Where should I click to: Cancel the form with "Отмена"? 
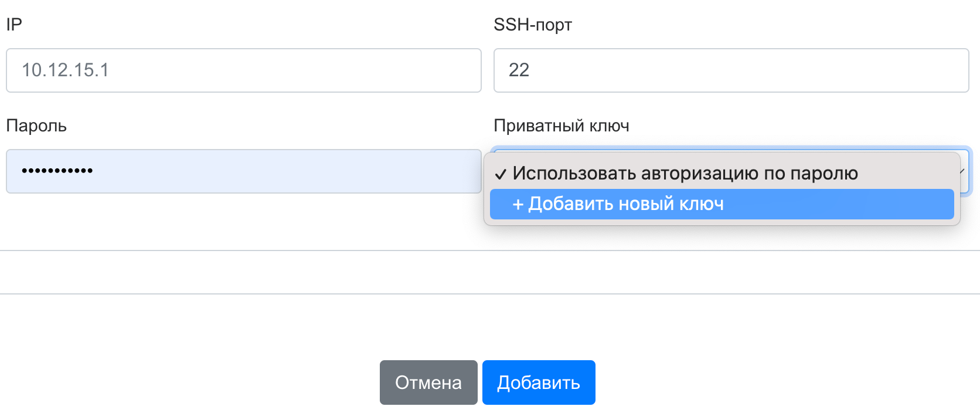coord(428,382)
